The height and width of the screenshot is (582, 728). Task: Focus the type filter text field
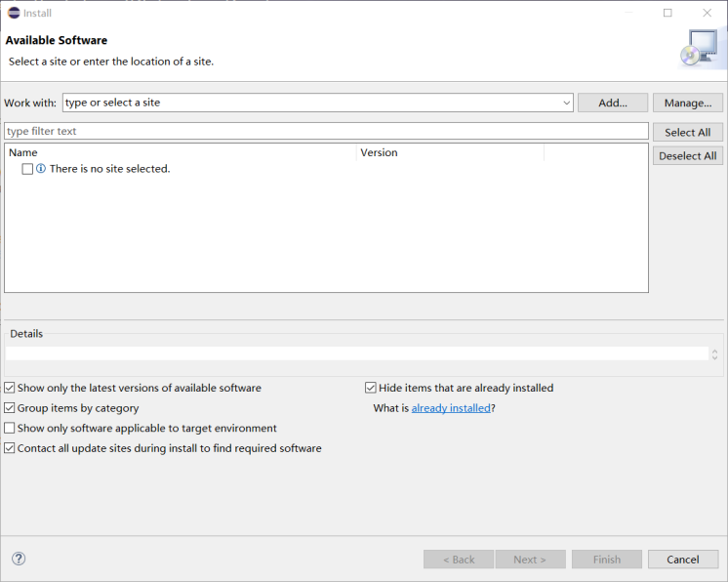(x=326, y=131)
